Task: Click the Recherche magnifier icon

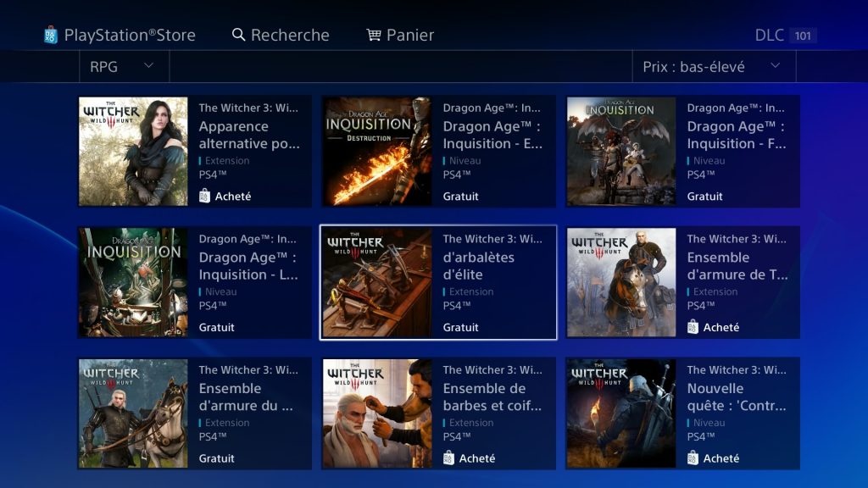Action: (x=238, y=35)
